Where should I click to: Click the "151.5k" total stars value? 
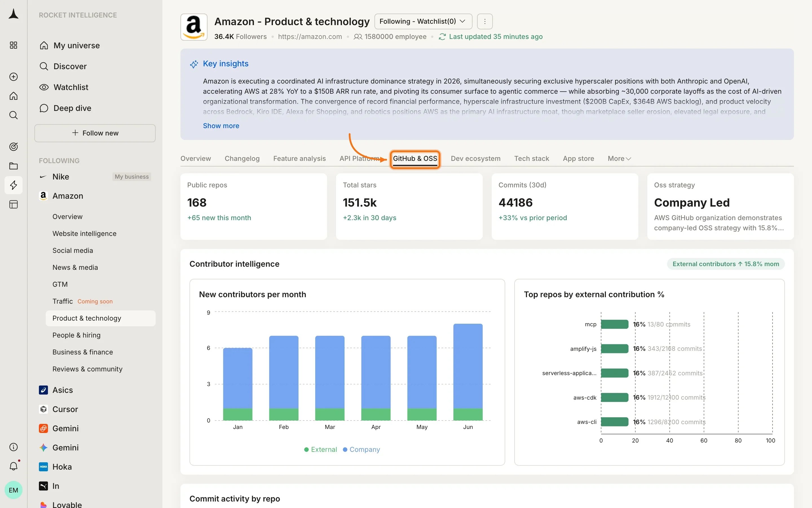pos(359,203)
